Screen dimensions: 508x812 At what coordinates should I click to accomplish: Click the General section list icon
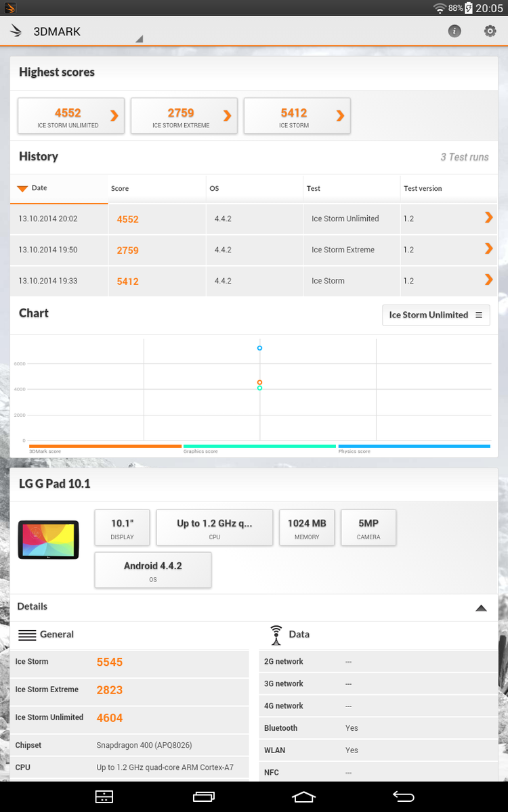(x=27, y=635)
